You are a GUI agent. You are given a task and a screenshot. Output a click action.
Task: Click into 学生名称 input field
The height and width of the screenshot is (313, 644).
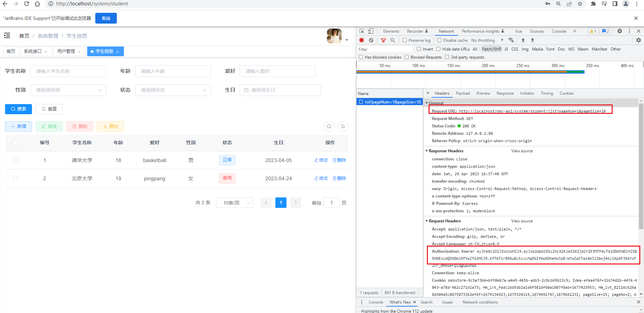(x=68, y=71)
